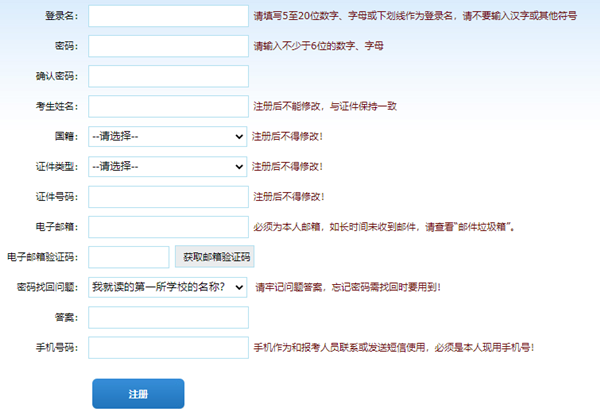Submit the form with 注册 button
Screen dimensions: 600x415
(x=138, y=394)
